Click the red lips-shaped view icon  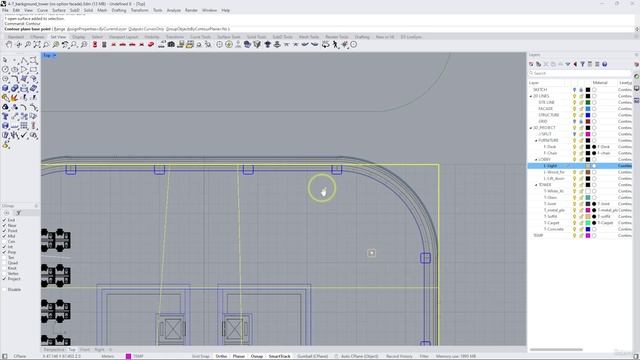click(x=151, y=44)
